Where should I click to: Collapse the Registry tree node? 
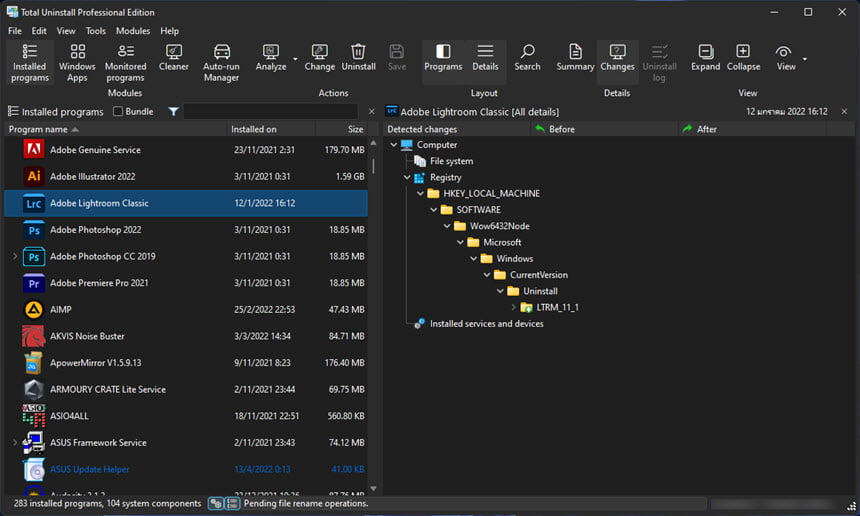(x=407, y=178)
